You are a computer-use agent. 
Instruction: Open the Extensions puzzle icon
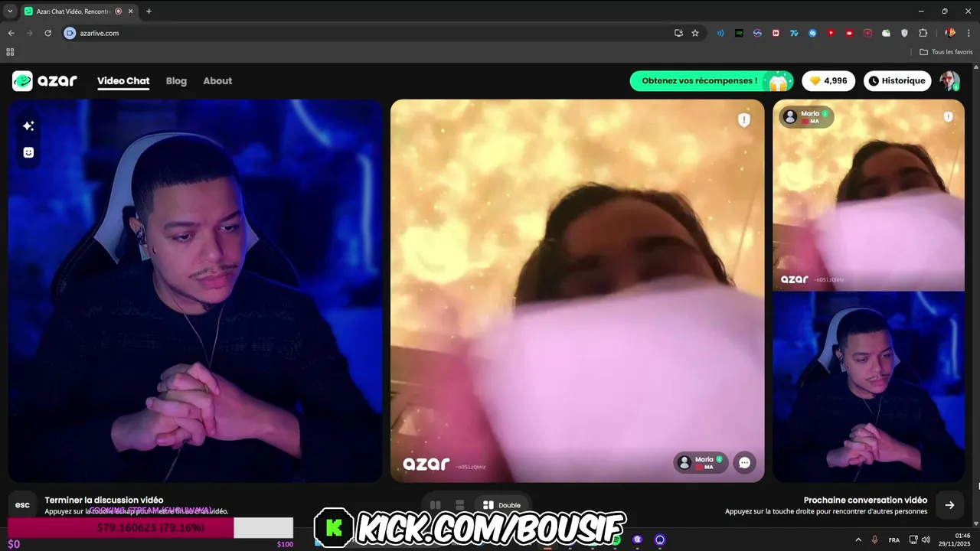tap(923, 33)
